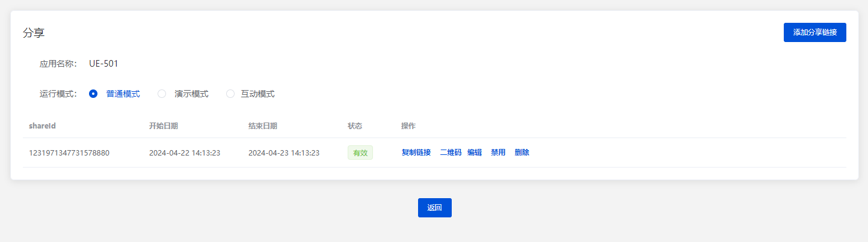Viewport: 868px width, 242px height.
Task: Click end date 2024-04-23 14:13:23
Action: coord(284,153)
